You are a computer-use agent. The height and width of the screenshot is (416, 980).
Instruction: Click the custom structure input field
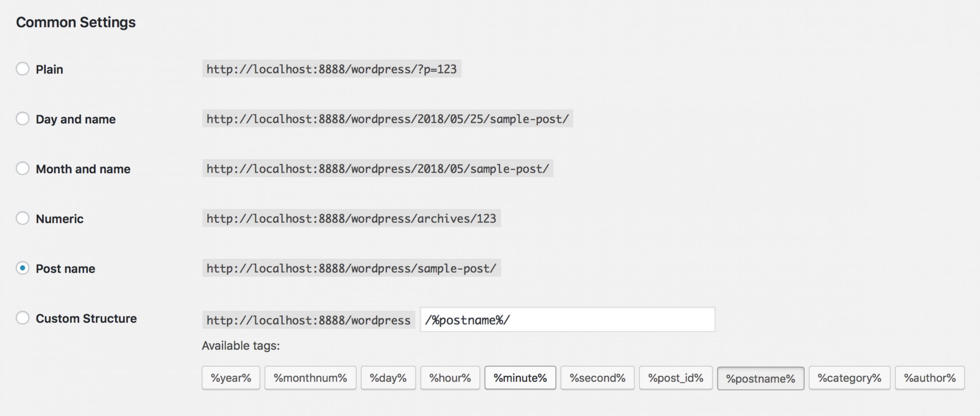[x=567, y=320]
